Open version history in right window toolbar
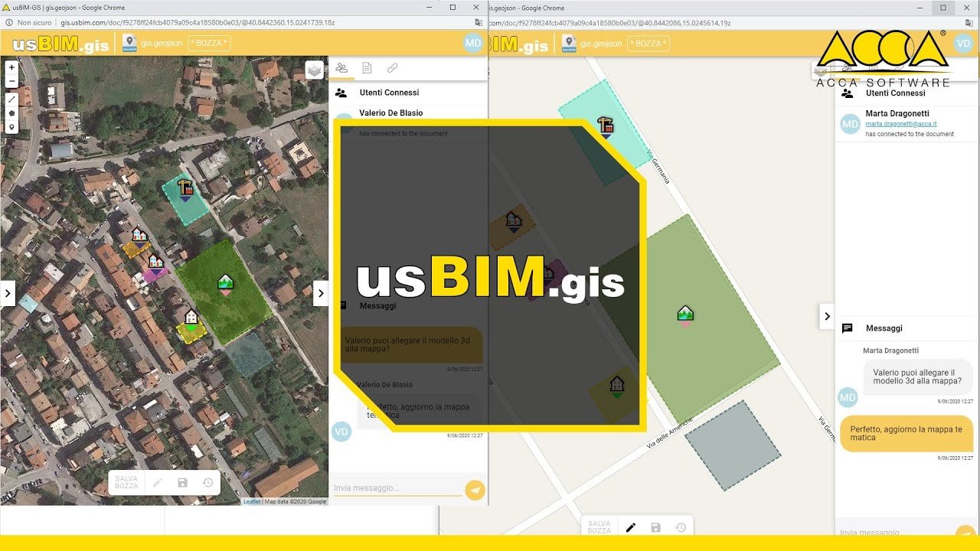This screenshot has height=551, width=980. coord(681,527)
